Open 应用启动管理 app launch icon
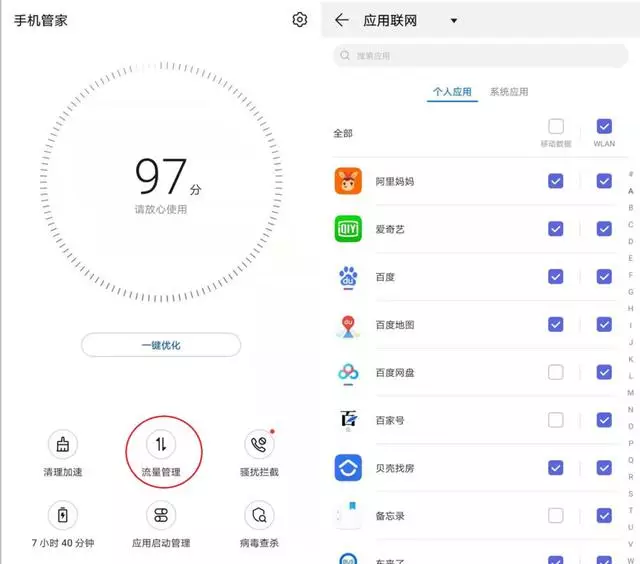Viewport: 640px width, 564px height. (161, 515)
